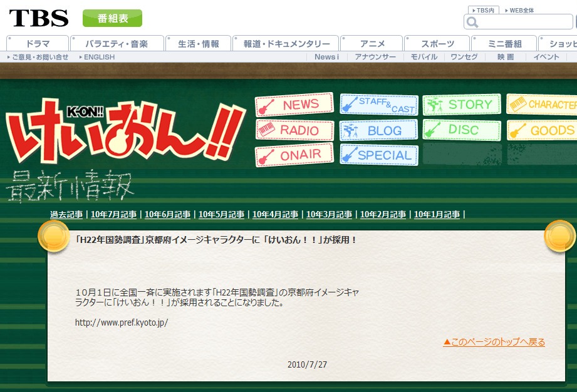Click the search magnifier icon
Screen dimensions: 577x392
(x=472, y=23)
